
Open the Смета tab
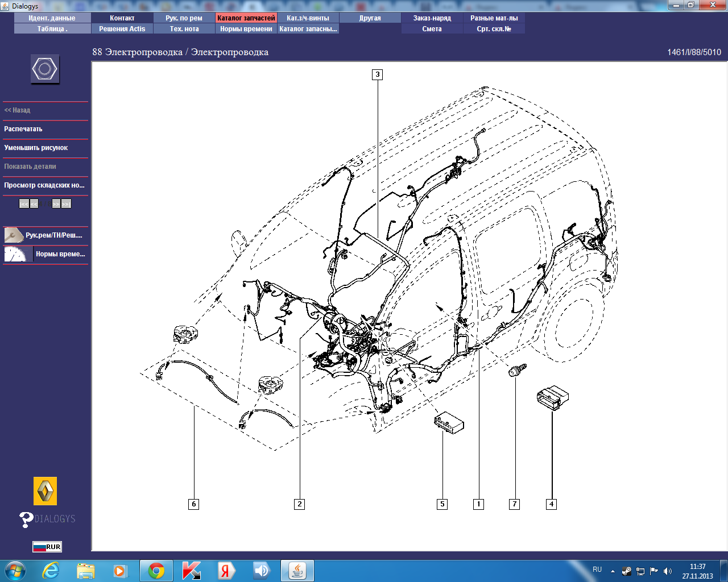pos(432,29)
